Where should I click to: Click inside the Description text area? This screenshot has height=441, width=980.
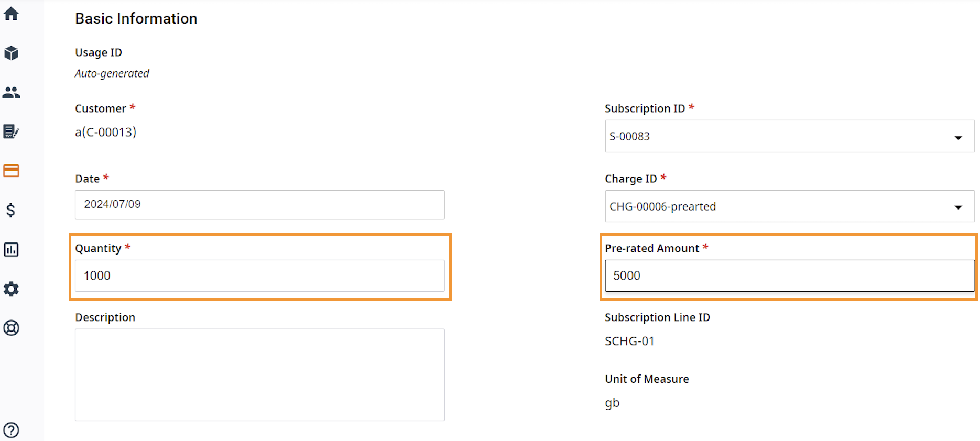(x=260, y=375)
